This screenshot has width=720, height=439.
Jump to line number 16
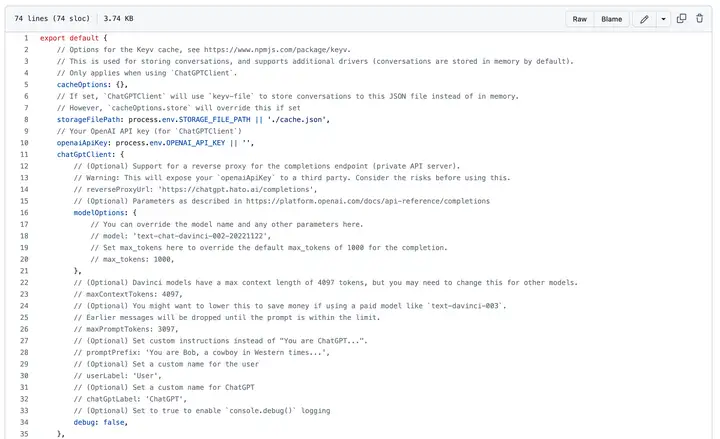[x=24, y=212]
